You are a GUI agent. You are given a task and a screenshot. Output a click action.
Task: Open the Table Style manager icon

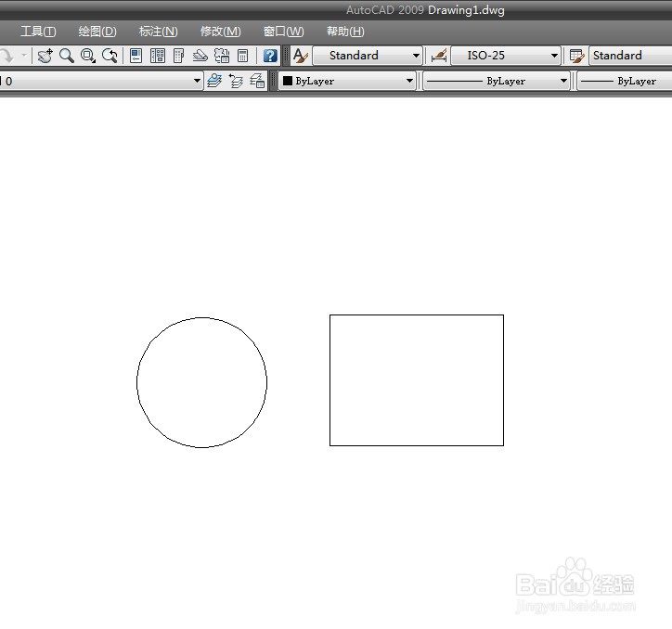(x=577, y=56)
